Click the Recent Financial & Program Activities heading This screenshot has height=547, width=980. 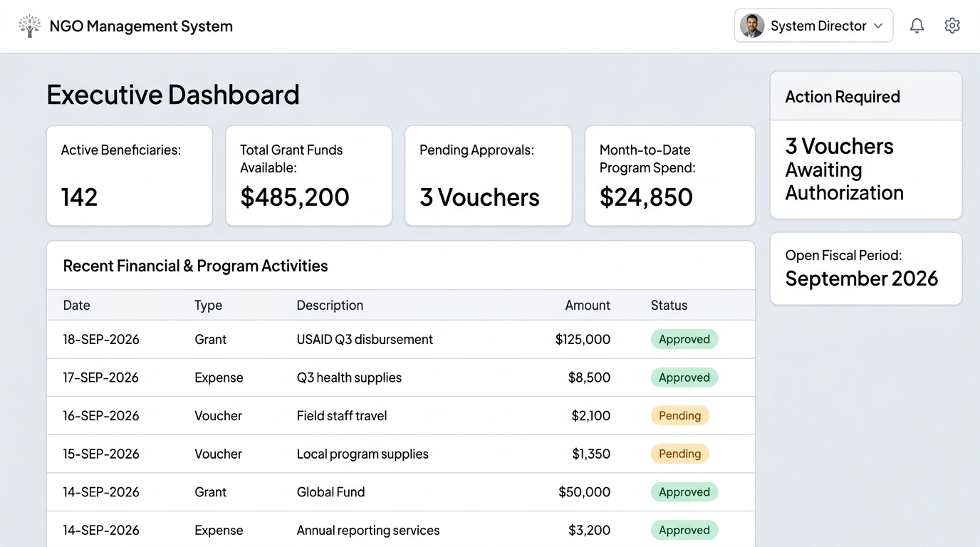point(196,266)
